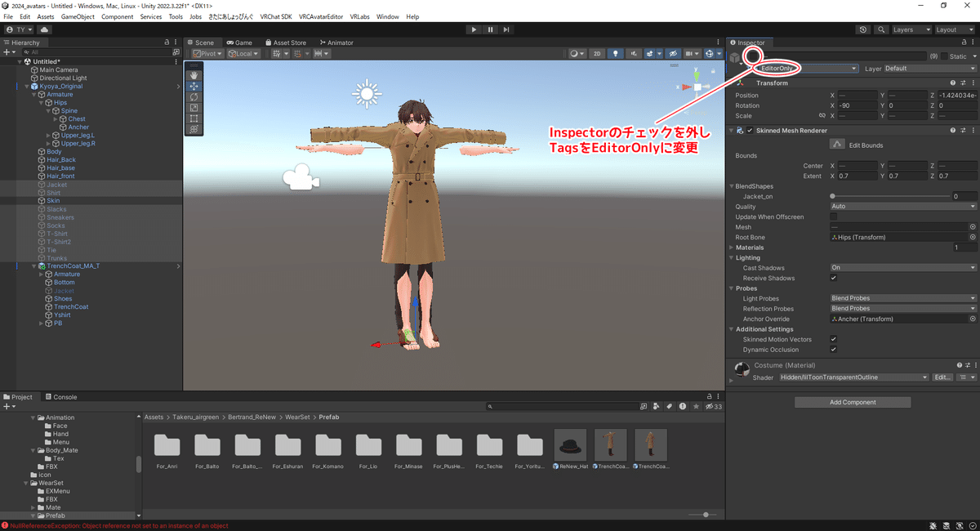Uncheck Receive Shadows in the renderer
This screenshot has width=980, height=531.
[x=834, y=278]
